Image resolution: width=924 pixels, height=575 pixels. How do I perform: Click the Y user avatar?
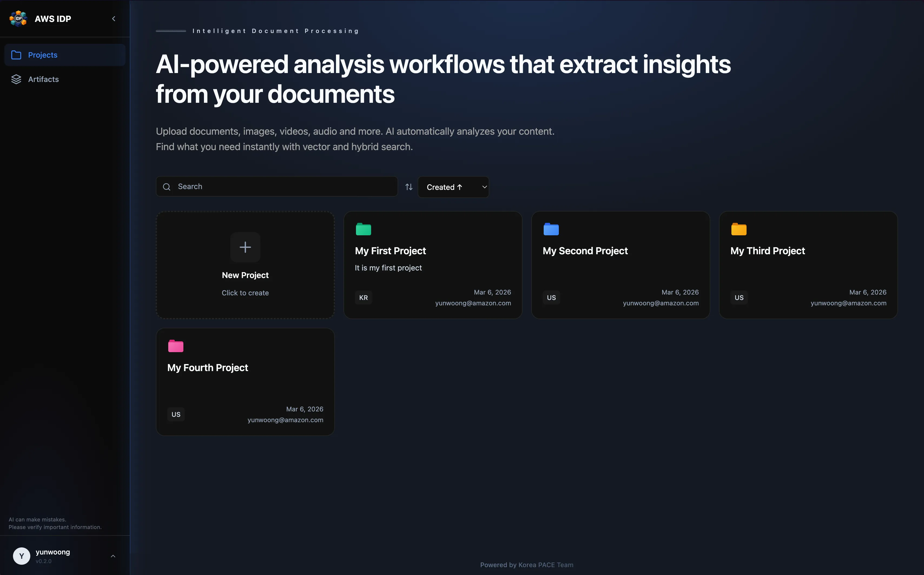22,556
